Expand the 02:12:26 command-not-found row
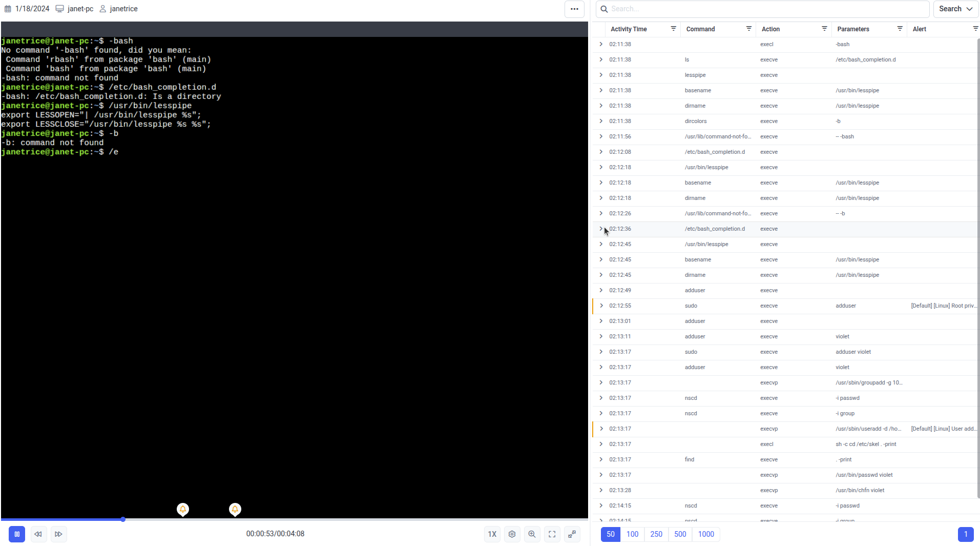The image size is (980, 546). tap(601, 213)
